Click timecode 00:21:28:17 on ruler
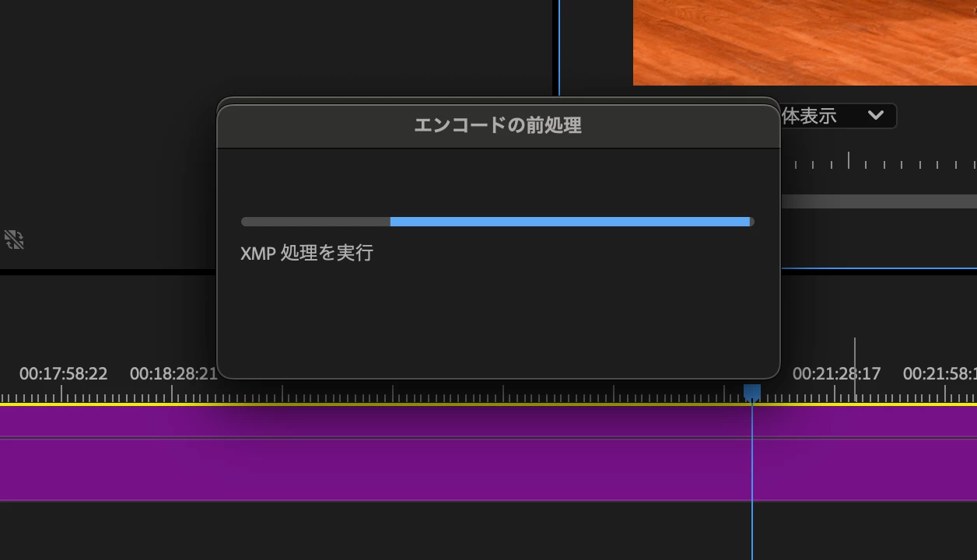977x560 pixels. pos(836,374)
